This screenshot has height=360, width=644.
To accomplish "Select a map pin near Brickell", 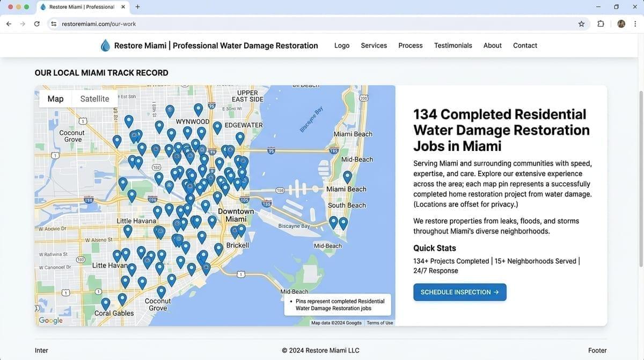I will 218,248.
